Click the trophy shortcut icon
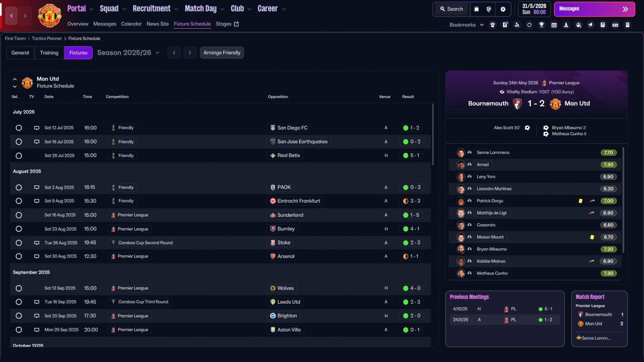The height and width of the screenshot is (362, 644). pos(541,25)
